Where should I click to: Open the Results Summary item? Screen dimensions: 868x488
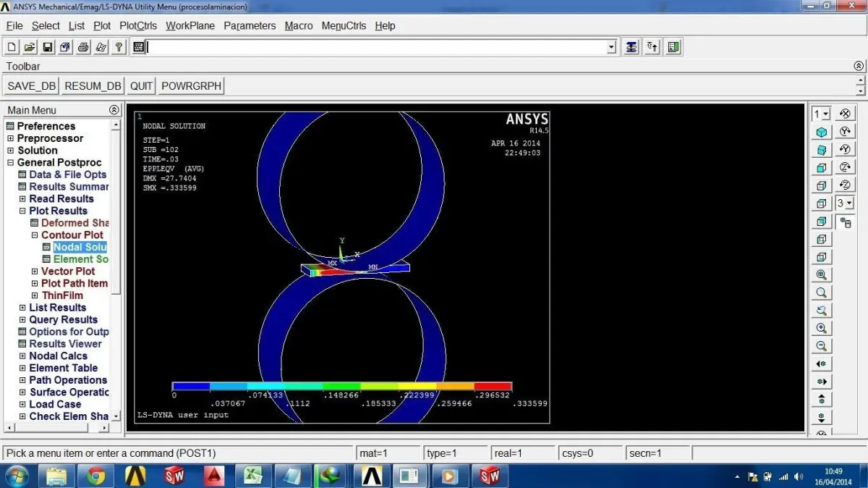tap(69, 187)
